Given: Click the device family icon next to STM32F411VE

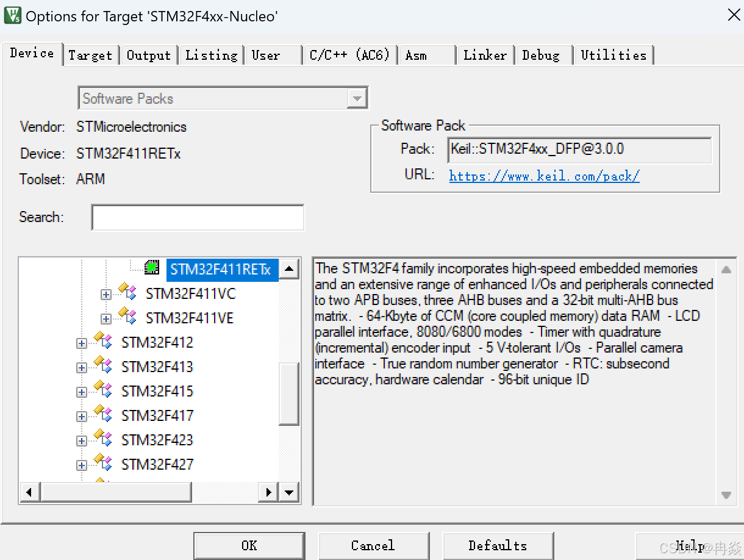Looking at the screenshot, I should tap(127, 315).
